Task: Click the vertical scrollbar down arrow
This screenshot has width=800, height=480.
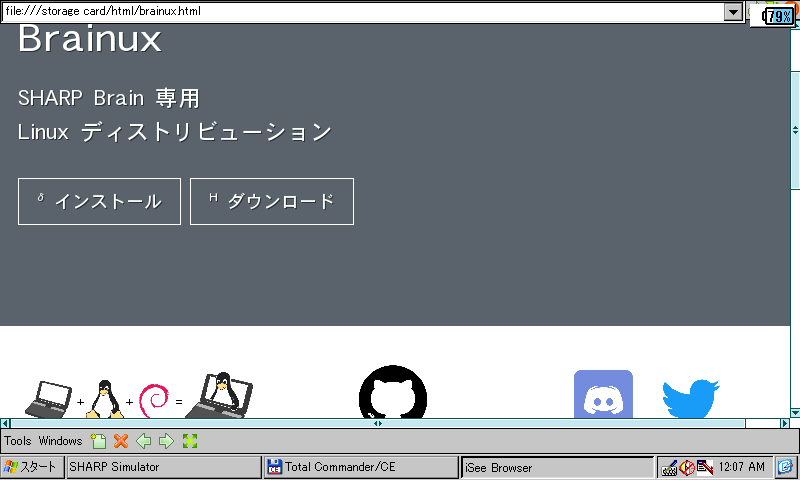Action: [795, 413]
